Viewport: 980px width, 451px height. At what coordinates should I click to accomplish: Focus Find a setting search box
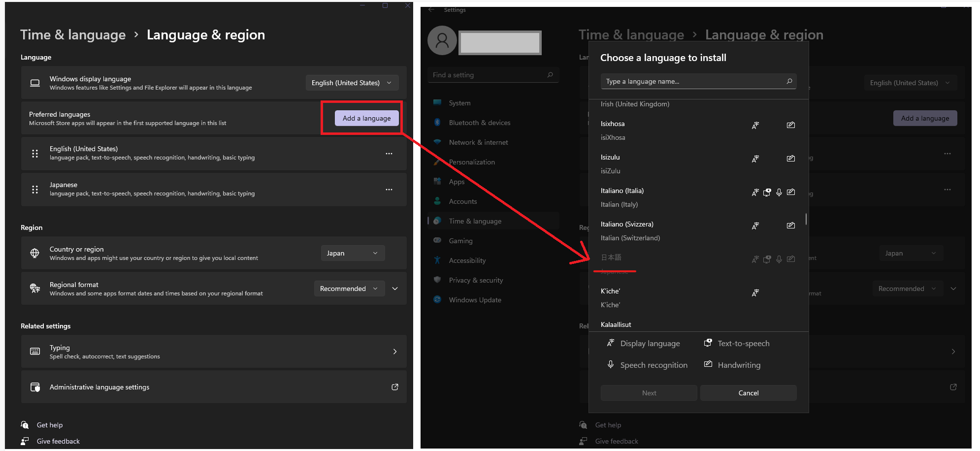click(x=493, y=75)
